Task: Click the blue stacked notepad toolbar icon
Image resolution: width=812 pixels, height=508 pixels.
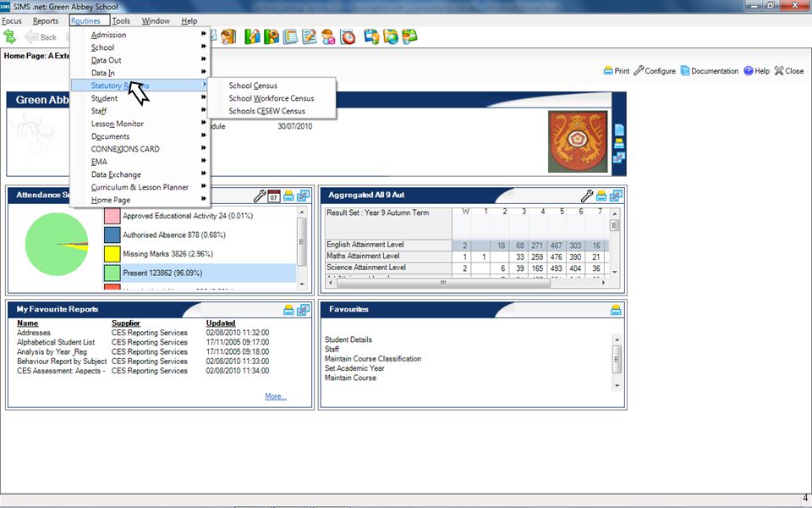Action: click(x=290, y=36)
